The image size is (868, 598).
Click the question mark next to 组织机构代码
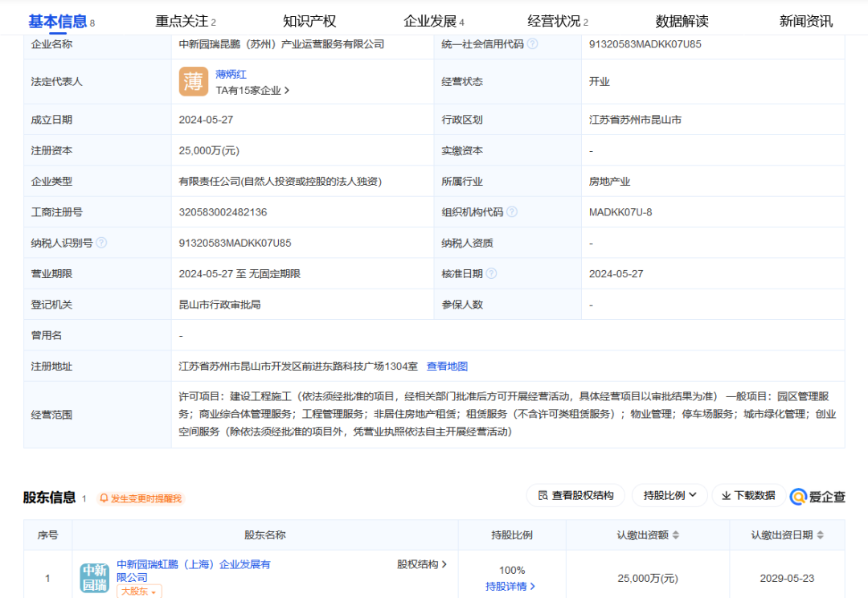[513, 211]
